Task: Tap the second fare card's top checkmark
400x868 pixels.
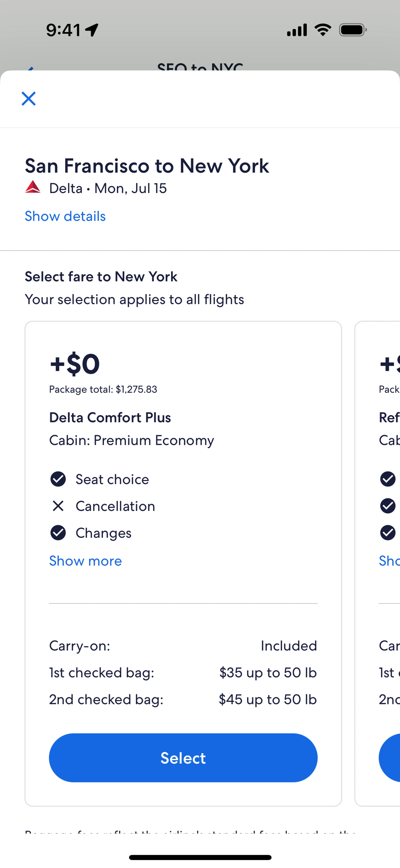Action: (387, 479)
